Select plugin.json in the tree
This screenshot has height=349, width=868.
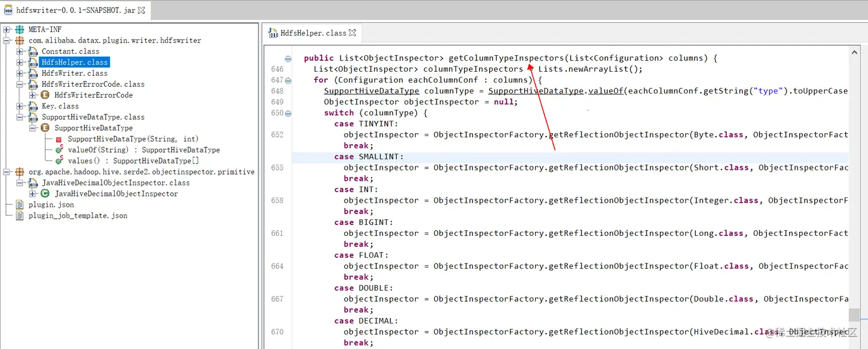pos(51,204)
